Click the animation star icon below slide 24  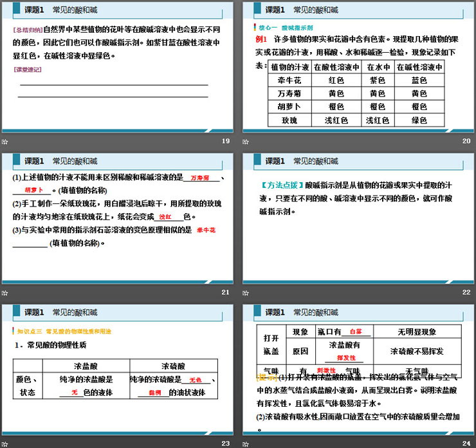(246, 443)
